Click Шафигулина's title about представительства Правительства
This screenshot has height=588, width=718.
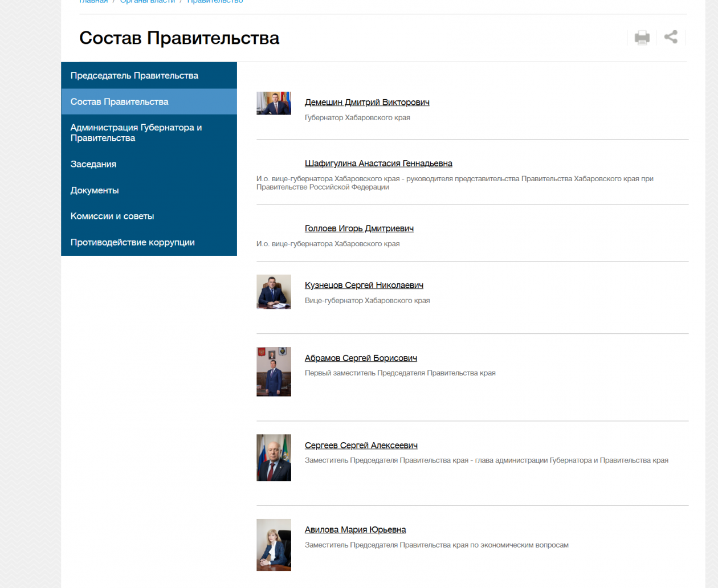click(x=455, y=183)
